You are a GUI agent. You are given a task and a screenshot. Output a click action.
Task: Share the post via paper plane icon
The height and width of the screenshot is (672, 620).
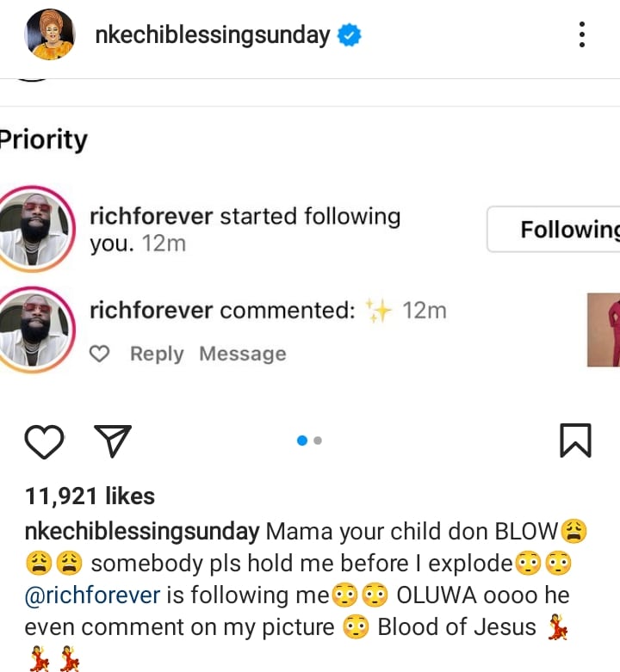click(111, 441)
